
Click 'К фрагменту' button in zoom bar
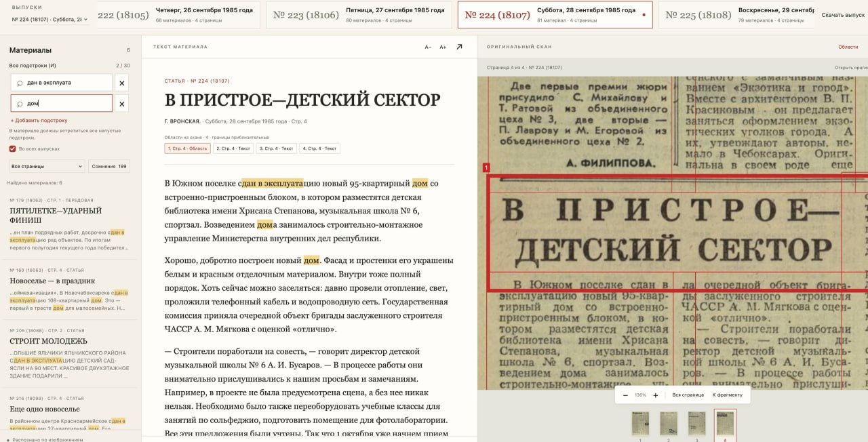pos(727,395)
